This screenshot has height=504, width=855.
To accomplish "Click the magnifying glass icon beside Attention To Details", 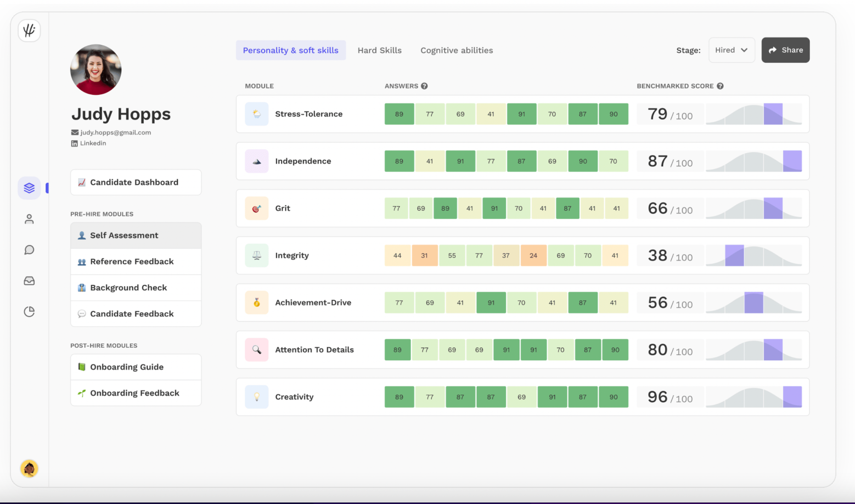I will point(256,349).
